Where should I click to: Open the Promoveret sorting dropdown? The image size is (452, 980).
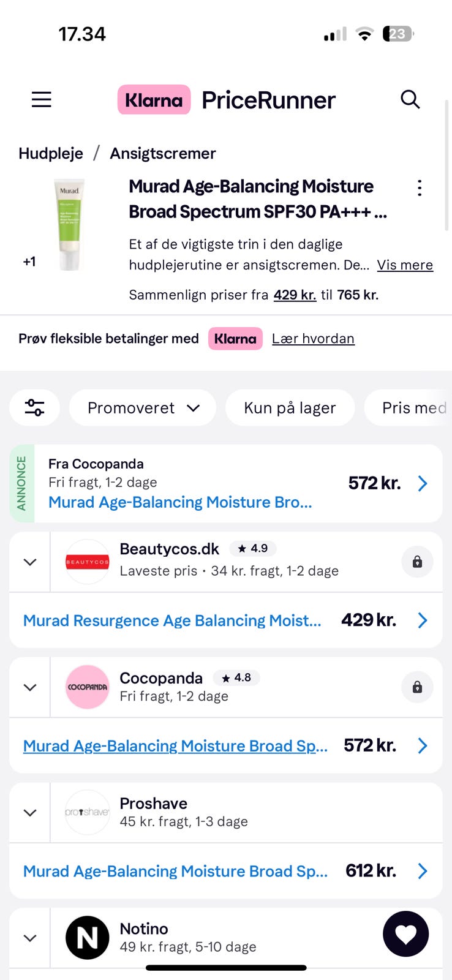coord(143,408)
